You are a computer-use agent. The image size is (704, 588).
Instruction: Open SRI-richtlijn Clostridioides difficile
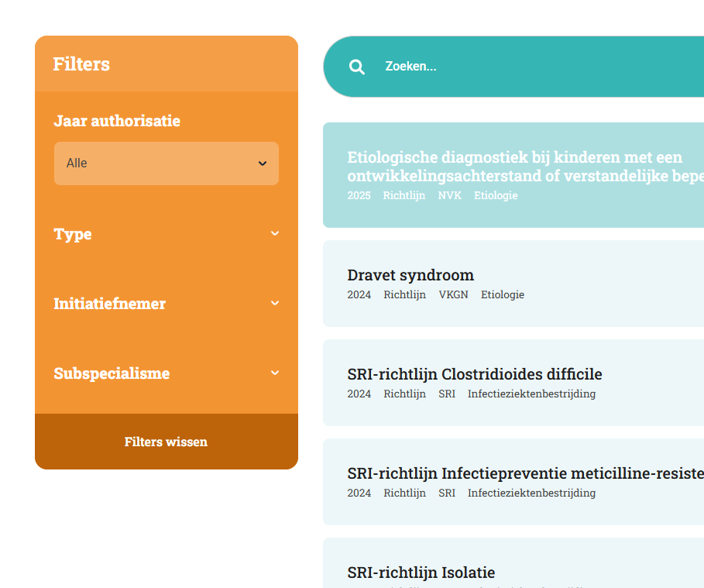[475, 374]
